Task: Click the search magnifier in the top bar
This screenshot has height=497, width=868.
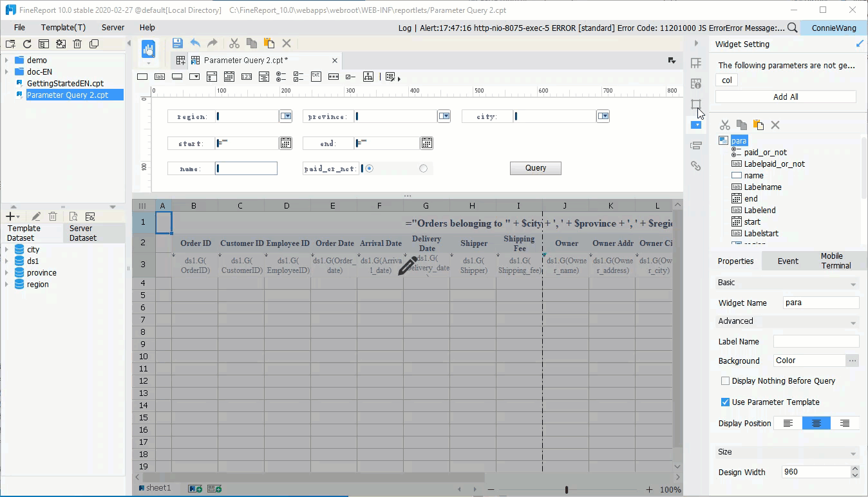Action: (x=793, y=28)
